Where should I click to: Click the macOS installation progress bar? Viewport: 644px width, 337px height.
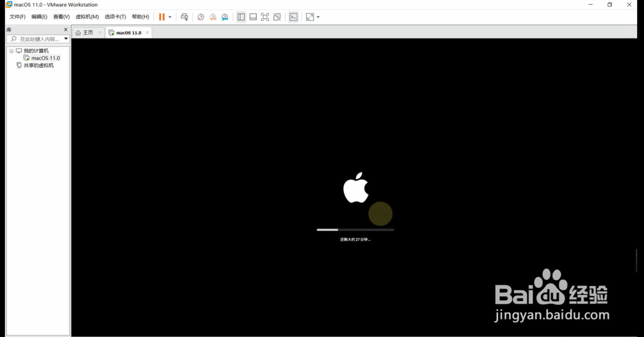click(355, 230)
